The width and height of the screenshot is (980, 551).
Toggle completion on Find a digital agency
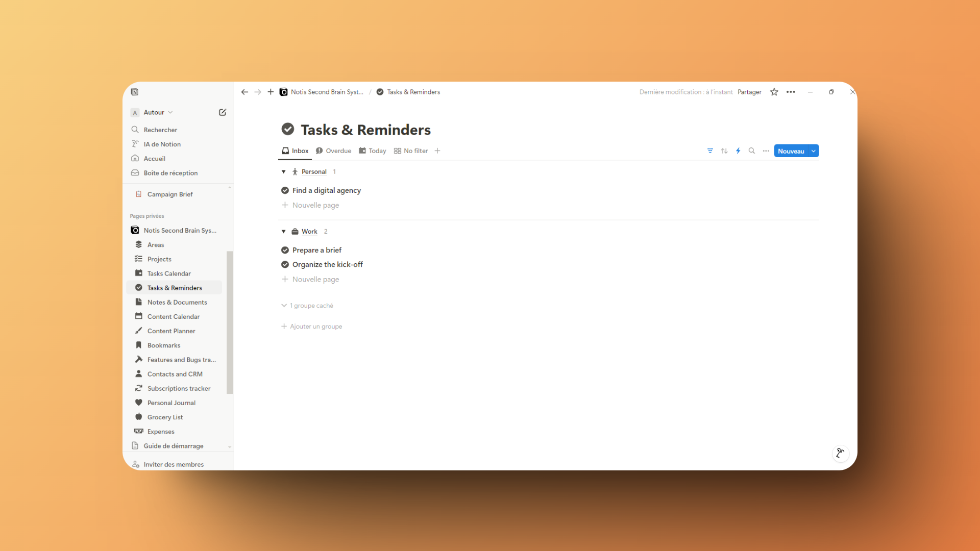pyautogui.click(x=285, y=190)
